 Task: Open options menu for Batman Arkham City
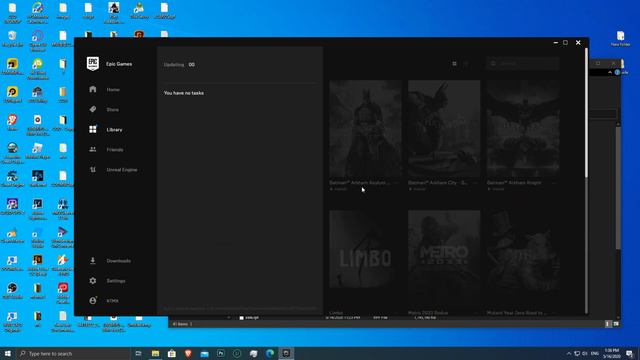pos(476,183)
